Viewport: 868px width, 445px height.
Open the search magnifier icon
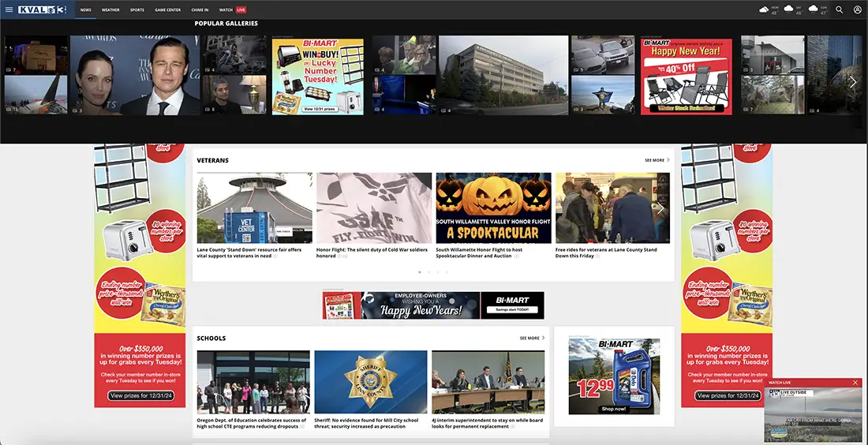coord(840,9)
